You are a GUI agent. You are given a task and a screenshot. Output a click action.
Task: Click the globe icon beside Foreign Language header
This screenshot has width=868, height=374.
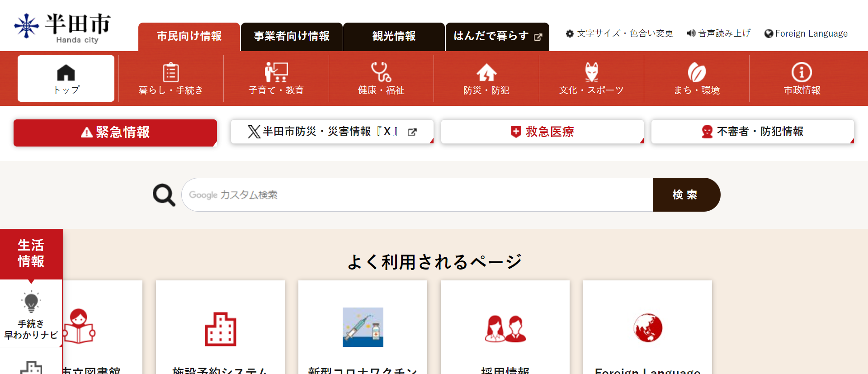[769, 33]
